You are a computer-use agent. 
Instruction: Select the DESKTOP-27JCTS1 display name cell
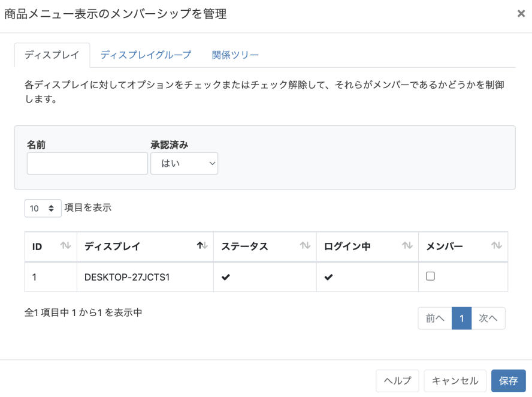(x=145, y=277)
